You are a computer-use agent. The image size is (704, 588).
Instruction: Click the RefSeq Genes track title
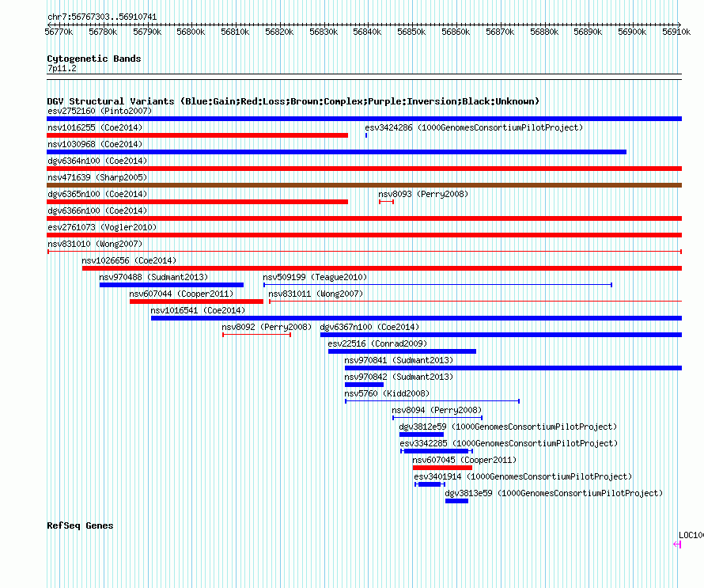80,525
